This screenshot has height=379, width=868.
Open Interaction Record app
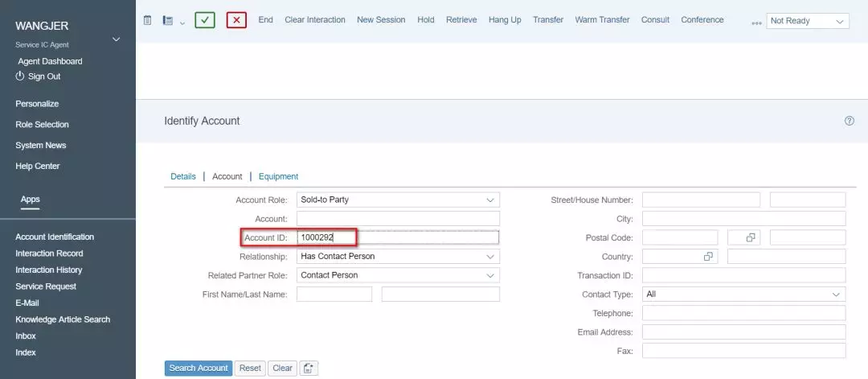pyautogui.click(x=49, y=253)
